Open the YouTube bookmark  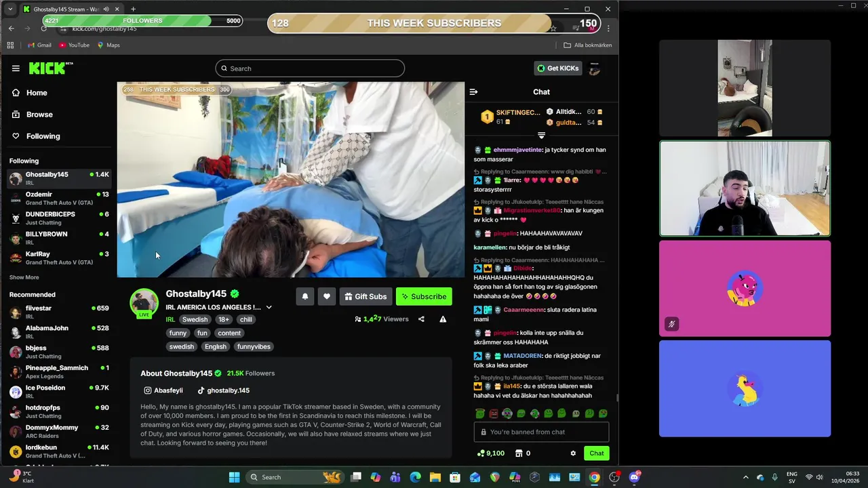74,45
